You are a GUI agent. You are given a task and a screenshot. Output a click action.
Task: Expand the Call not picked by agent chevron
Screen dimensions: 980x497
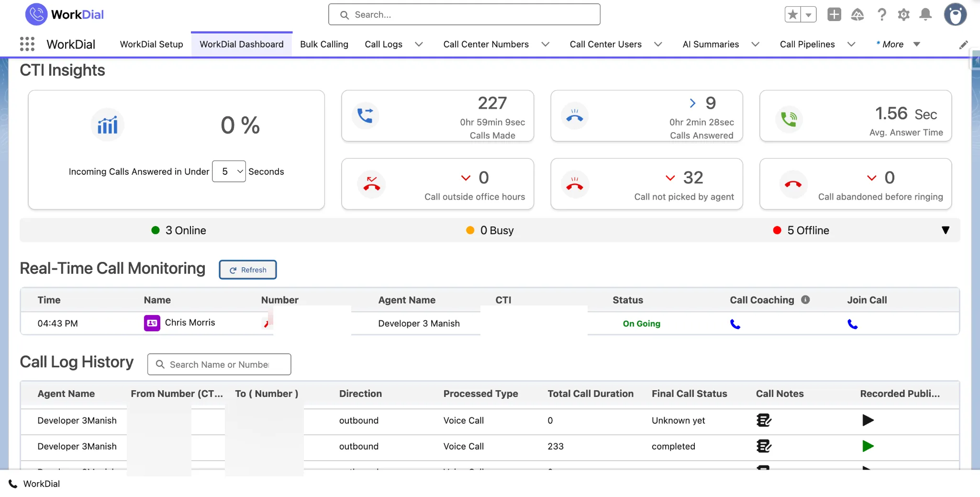[x=670, y=178]
